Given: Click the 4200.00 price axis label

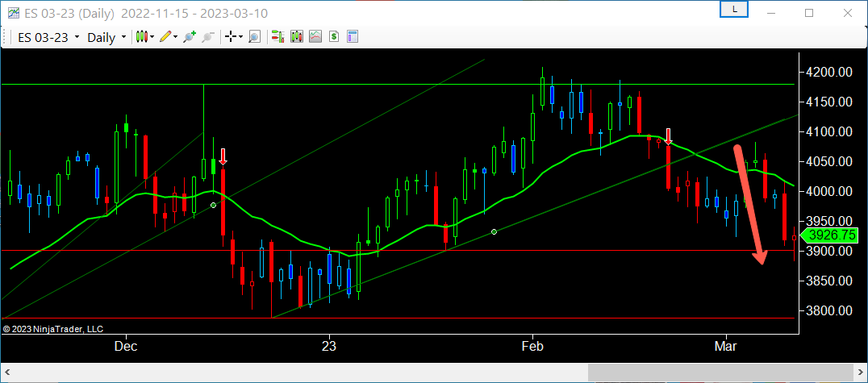Looking at the screenshot, I should tap(828, 72).
